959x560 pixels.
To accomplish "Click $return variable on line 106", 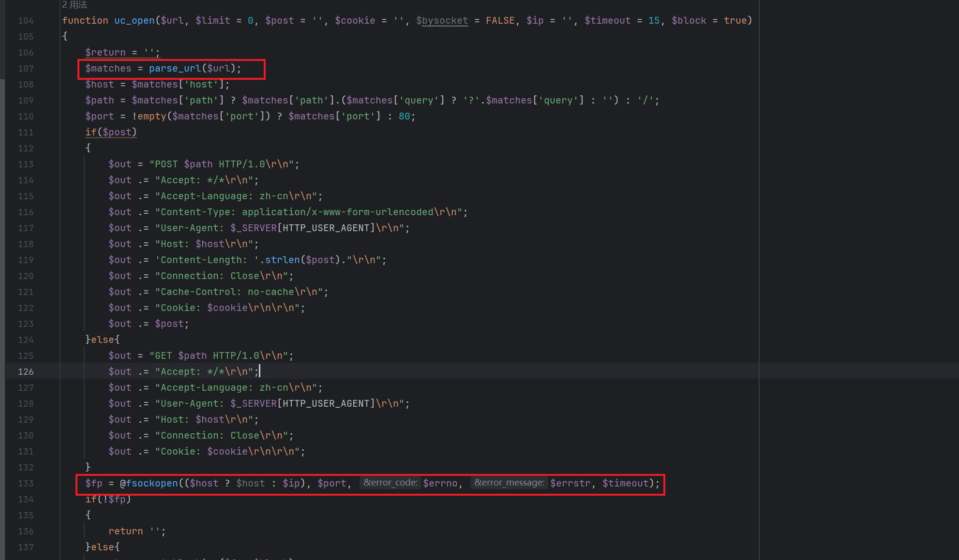I will 105,52.
